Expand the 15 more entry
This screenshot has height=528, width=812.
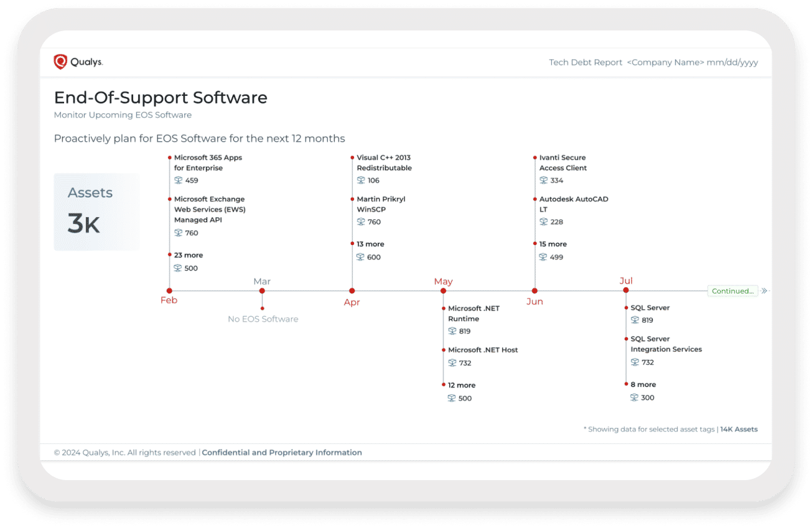[x=553, y=244]
